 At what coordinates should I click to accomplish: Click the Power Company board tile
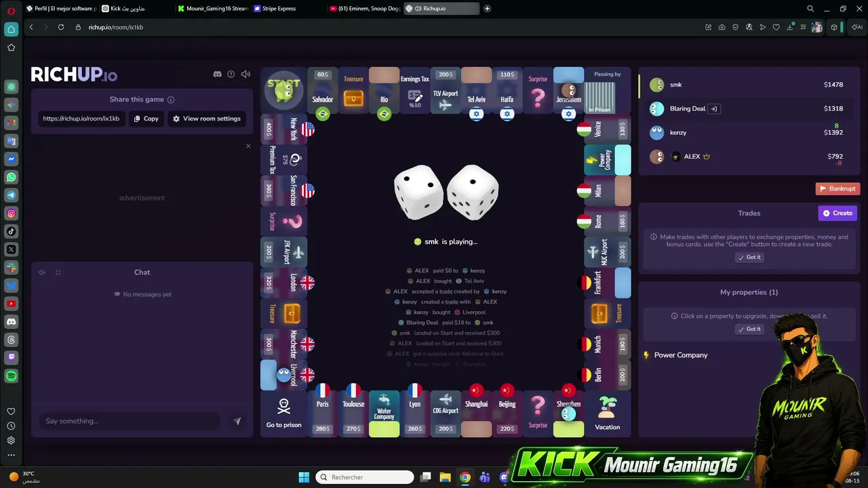coord(607,160)
